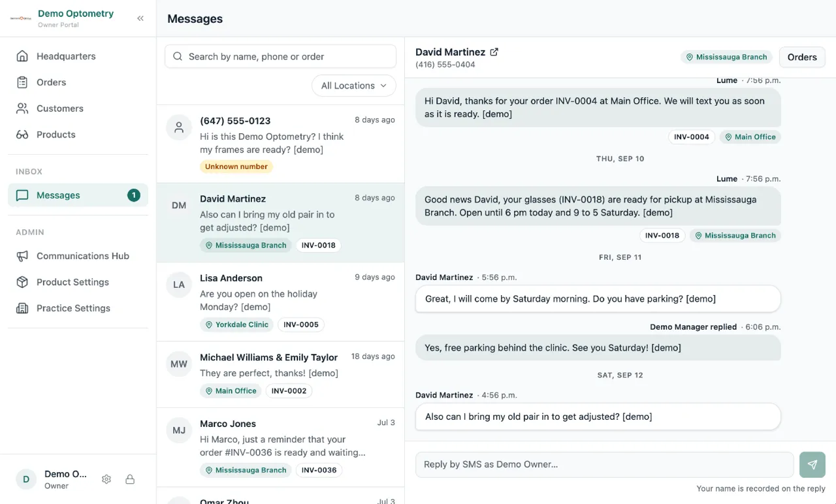This screenshot has height=504, width=836.
Task: Click the unread count badge on Messages
Action: click(x=134, y=195)
